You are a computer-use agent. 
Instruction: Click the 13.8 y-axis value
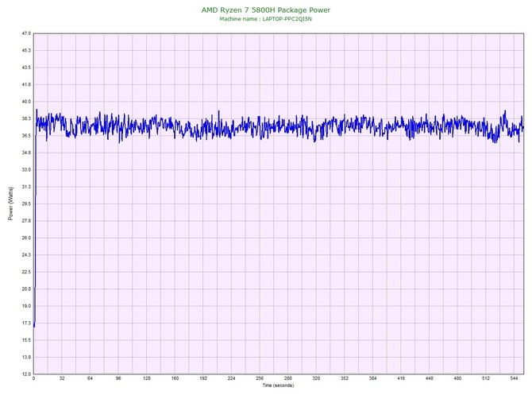26,357
